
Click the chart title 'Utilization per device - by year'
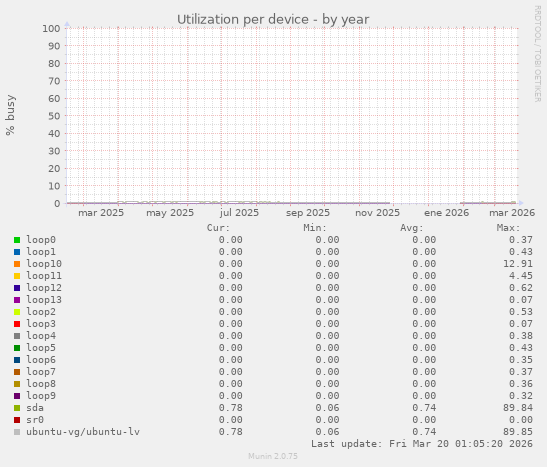point(273,20)
